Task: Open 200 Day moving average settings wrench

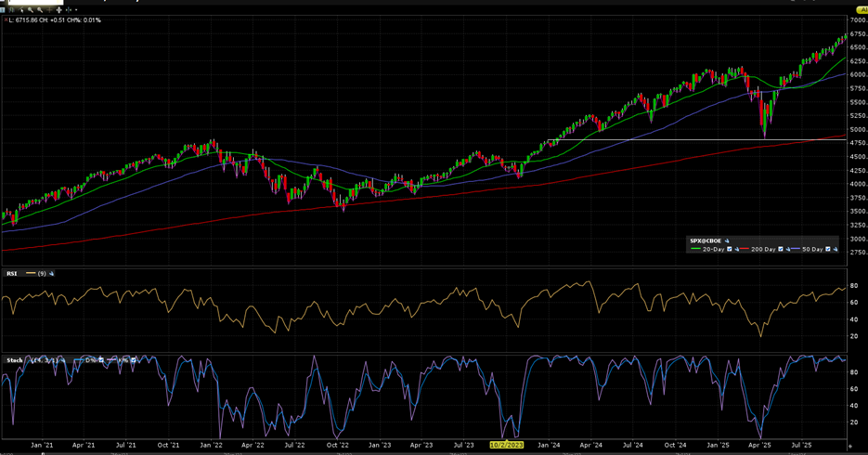Action: (788, 249)
